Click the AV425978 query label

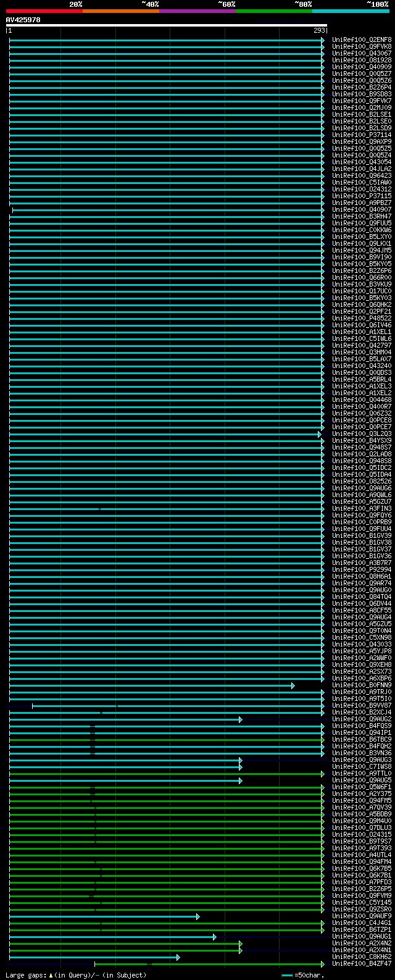pos(23,20)
